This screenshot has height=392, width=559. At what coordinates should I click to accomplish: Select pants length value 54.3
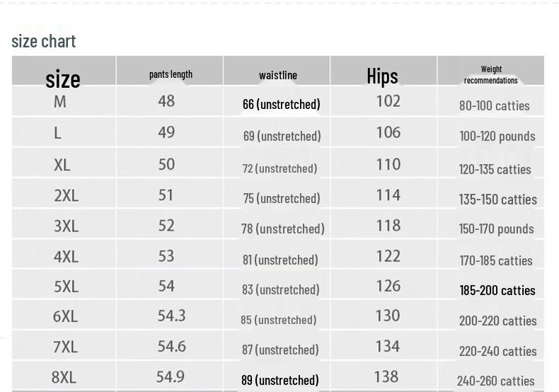(x=172, y=316)
